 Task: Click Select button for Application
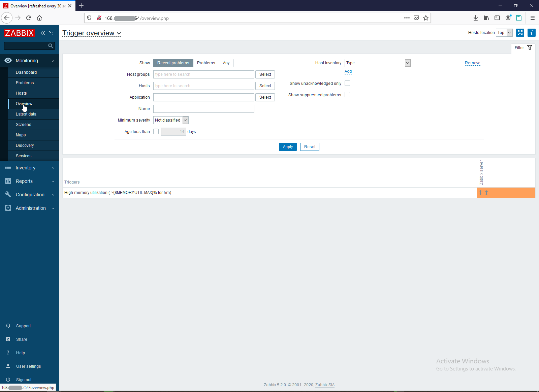(x=265, y=97)
